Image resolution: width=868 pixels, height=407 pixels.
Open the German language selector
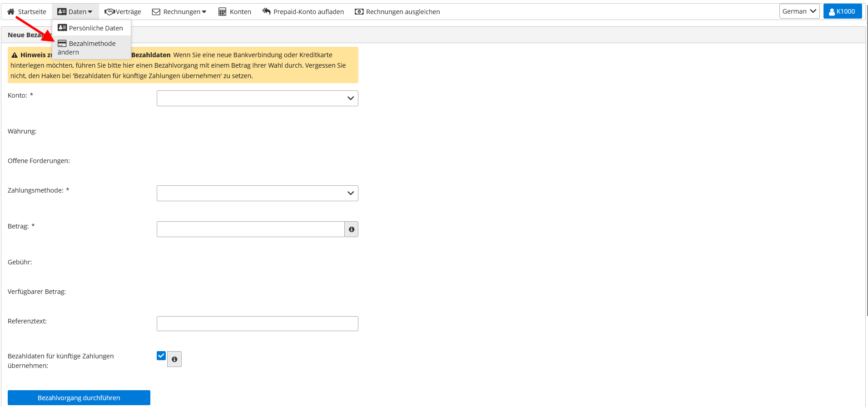coord(799,11)
